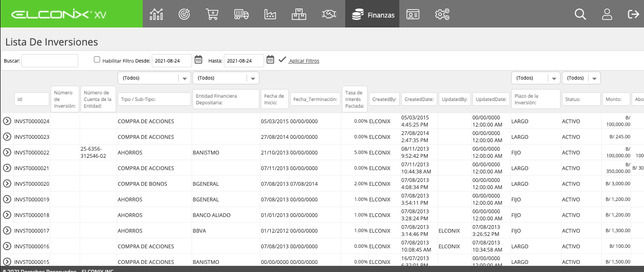644x272 pixels.
Task: Click the INVST0000015 id cell
Action: [x=32, y=262]
